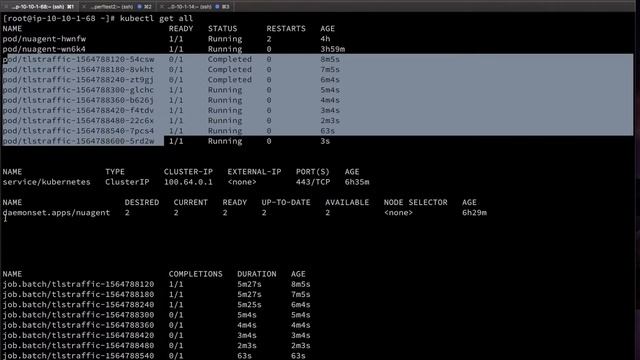Click the 7m5s age of job 1564788180

[301, 294]
